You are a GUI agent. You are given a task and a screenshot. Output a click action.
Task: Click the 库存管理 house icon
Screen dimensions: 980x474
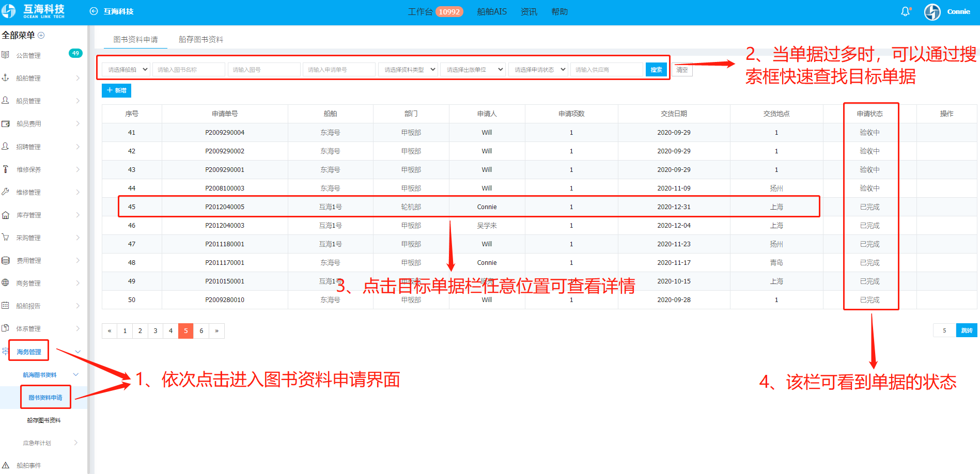point(6,215)
